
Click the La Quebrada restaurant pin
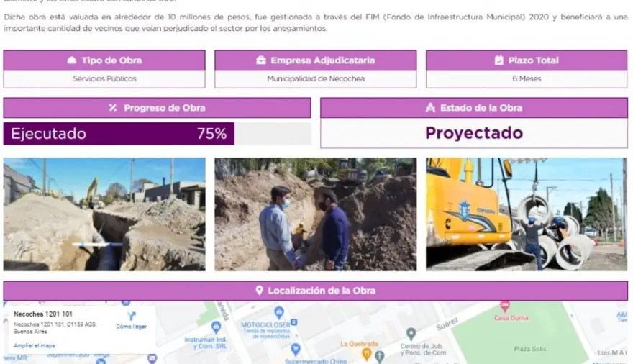366,355
